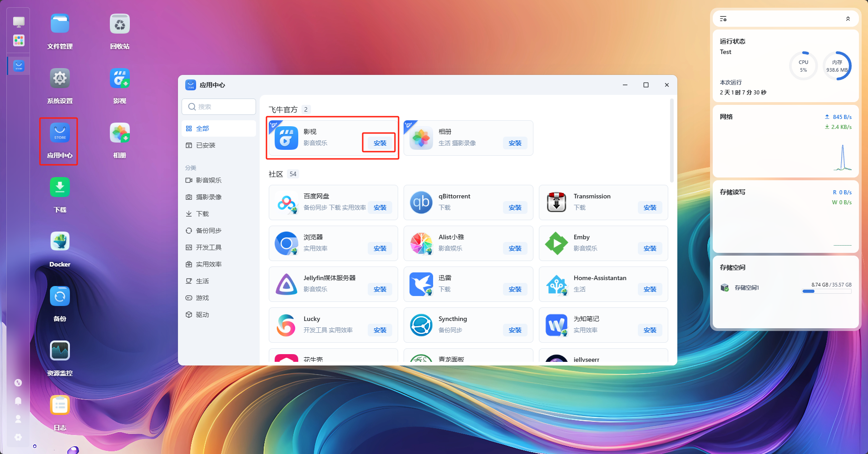Install the 相册 app

coord(515,143)
